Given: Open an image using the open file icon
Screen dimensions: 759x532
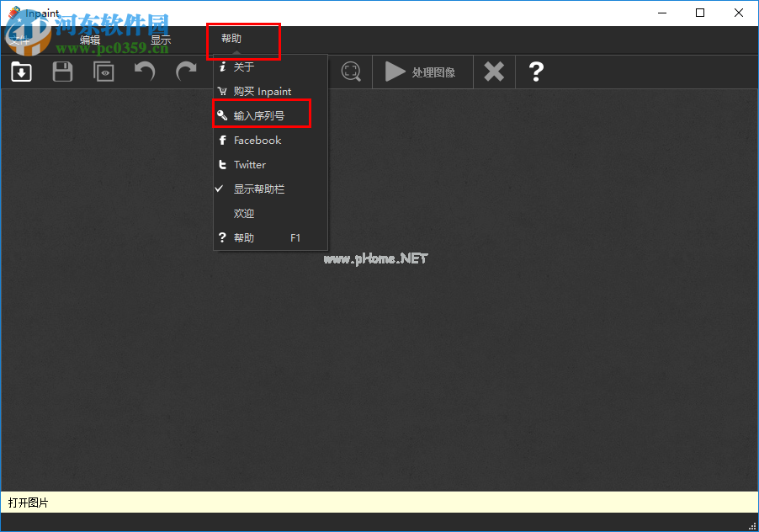Looking at the screenshot, I should (20, 72).
